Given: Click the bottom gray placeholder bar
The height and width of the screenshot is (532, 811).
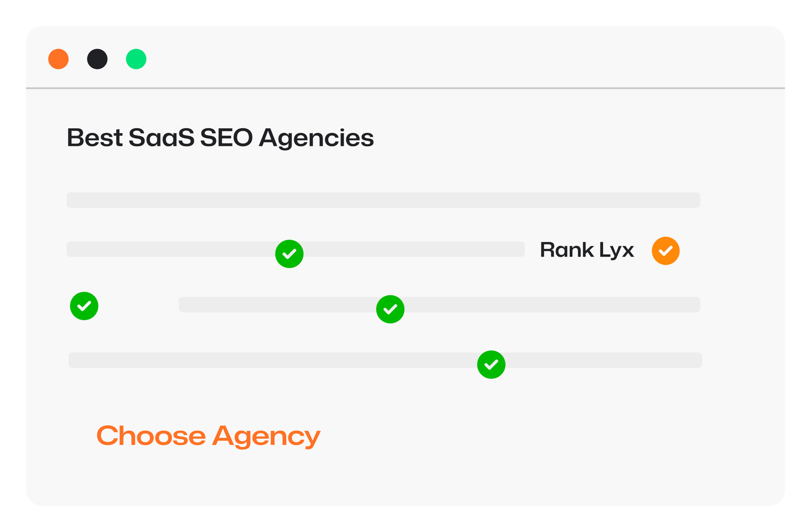Looking at the screenshot, I should 253,360.
